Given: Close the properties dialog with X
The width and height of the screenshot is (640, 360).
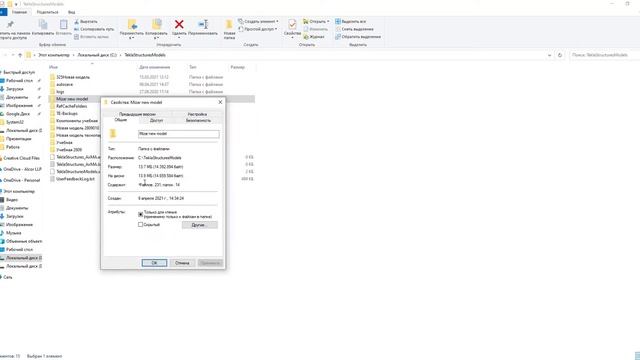Looking at the screenshot, I should 220,102.
